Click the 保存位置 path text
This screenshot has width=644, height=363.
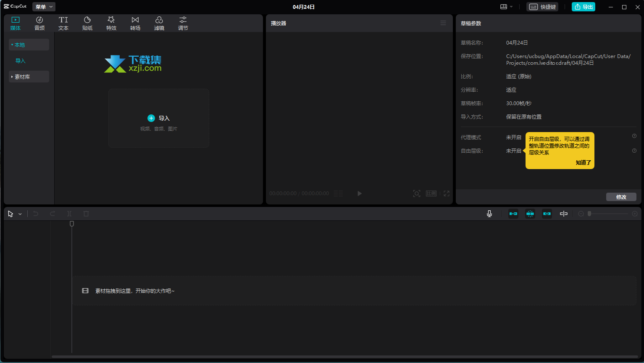tap(568, 59)
